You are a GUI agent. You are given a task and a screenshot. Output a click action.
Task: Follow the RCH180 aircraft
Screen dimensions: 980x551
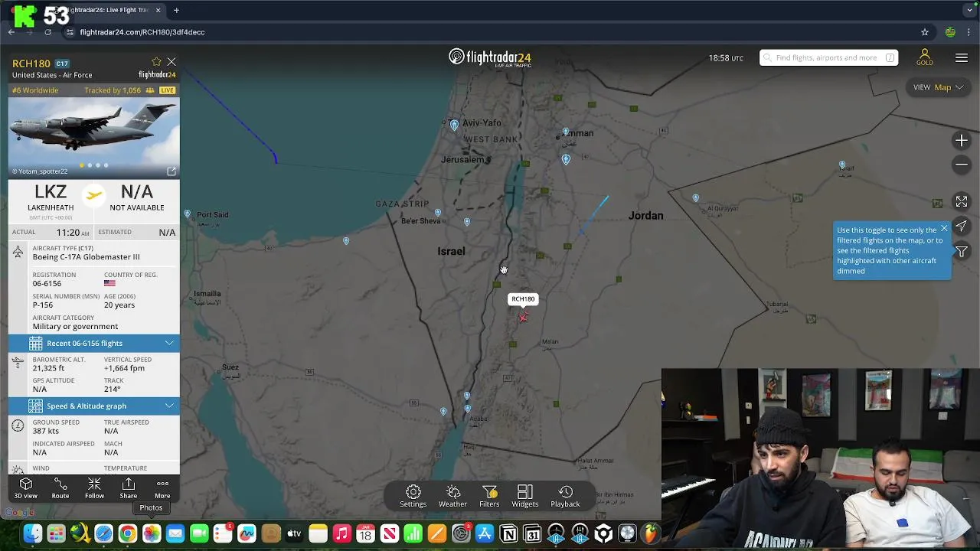pyautogui.click(x=94, y=488)
